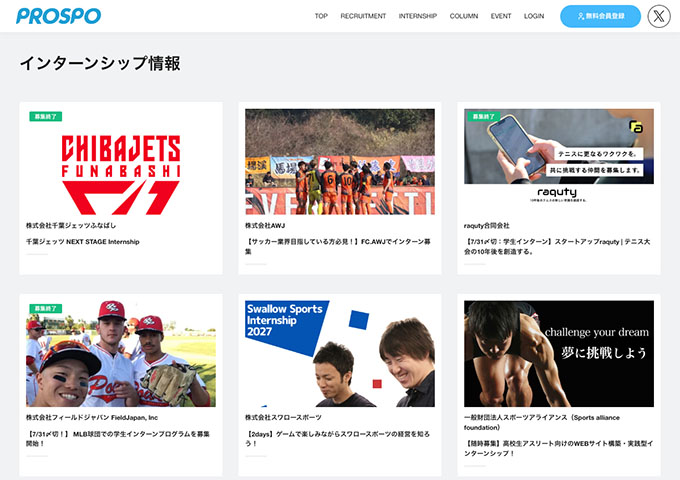The width and height of the screenshot is (680, 480).
Task: Open the COLUMN nav link
Action: click(464, 16)
